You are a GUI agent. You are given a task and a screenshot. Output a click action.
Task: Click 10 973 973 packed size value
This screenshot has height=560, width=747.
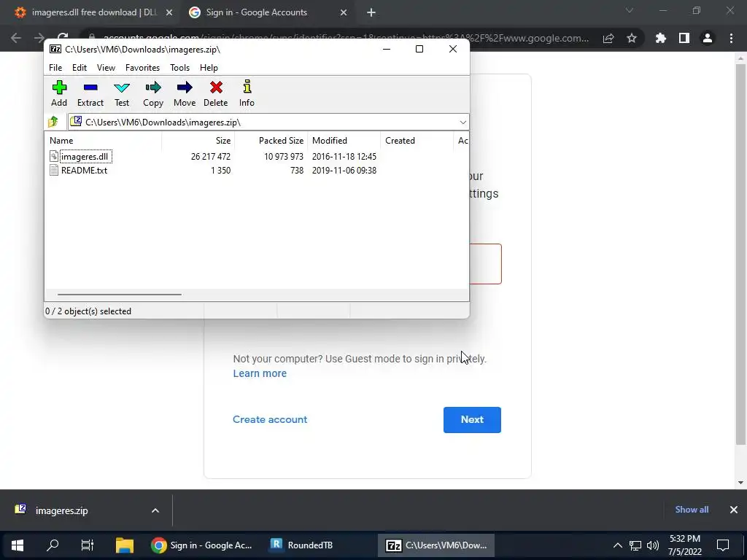[284, 156]
